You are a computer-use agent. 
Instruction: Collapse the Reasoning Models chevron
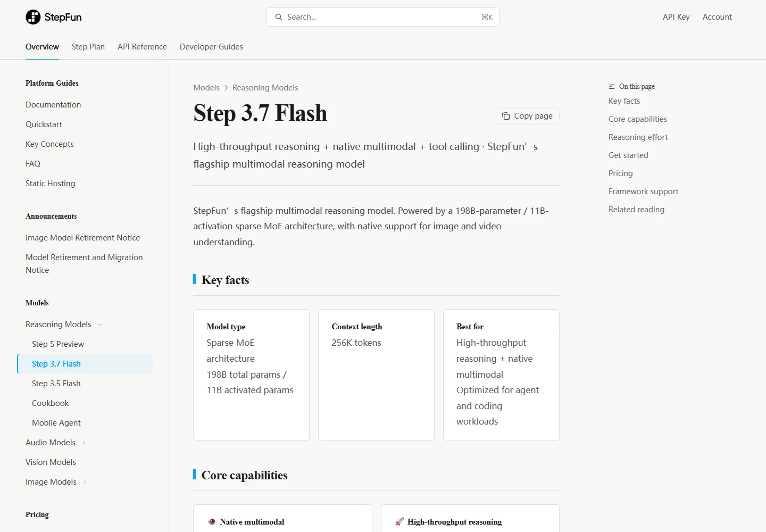pos(100,325)
